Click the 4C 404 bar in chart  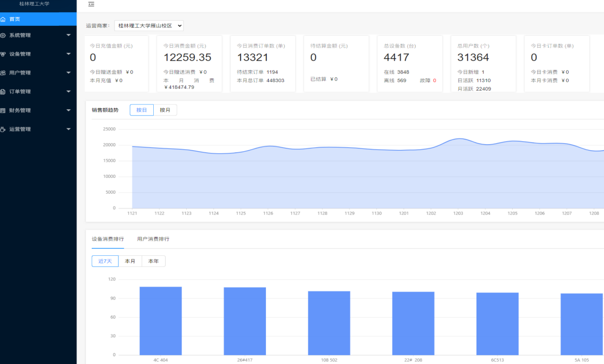coord(160,321)
